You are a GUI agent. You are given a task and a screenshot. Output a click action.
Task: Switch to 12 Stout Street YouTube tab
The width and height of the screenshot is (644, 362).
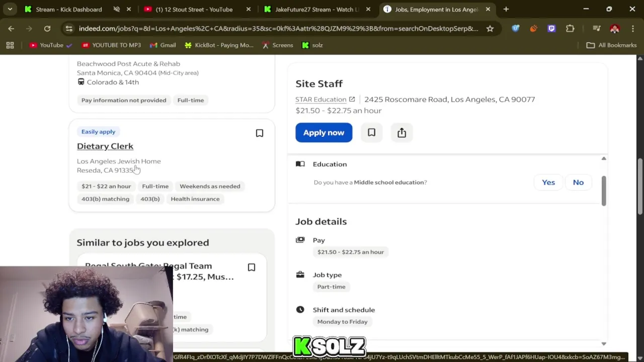(x=194, y=9)
